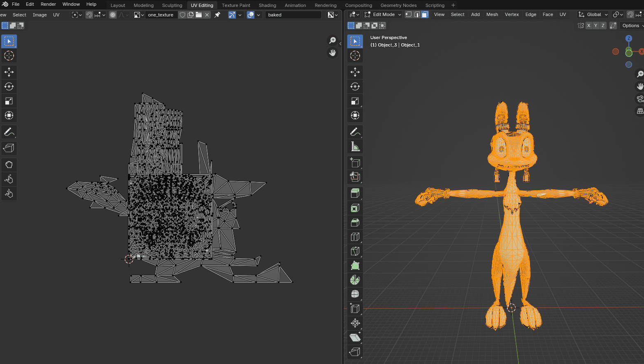644x364 pixels.
Task: Toggle camera view in 3D viewport
Action: pyautogui.click(x=640, y=99)
